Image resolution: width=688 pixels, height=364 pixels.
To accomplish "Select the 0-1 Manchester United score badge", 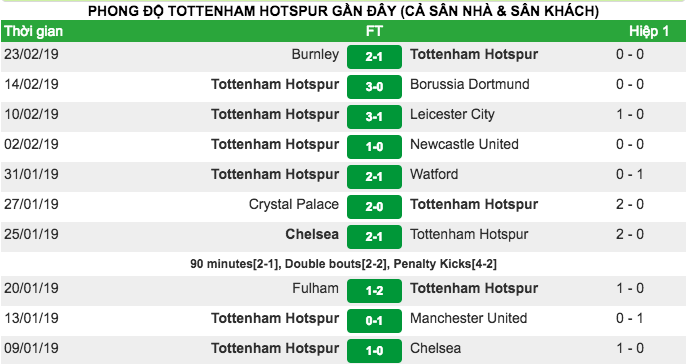I will tap(374, 321).
